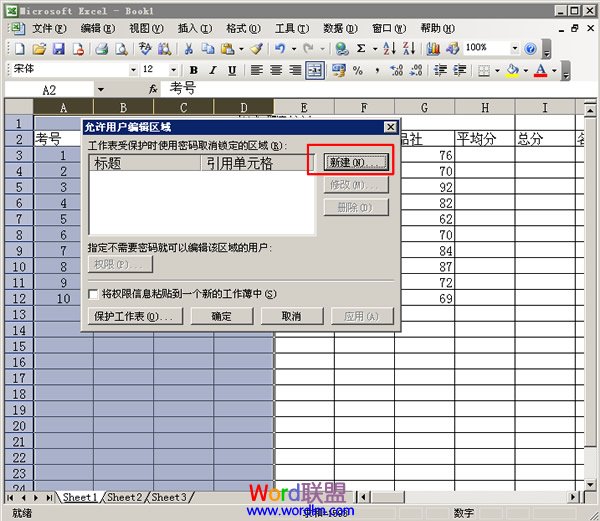This screenshot has height=521, width=600.
Task: Paste using the clipboard icon
Action: (x=228, y=49)
